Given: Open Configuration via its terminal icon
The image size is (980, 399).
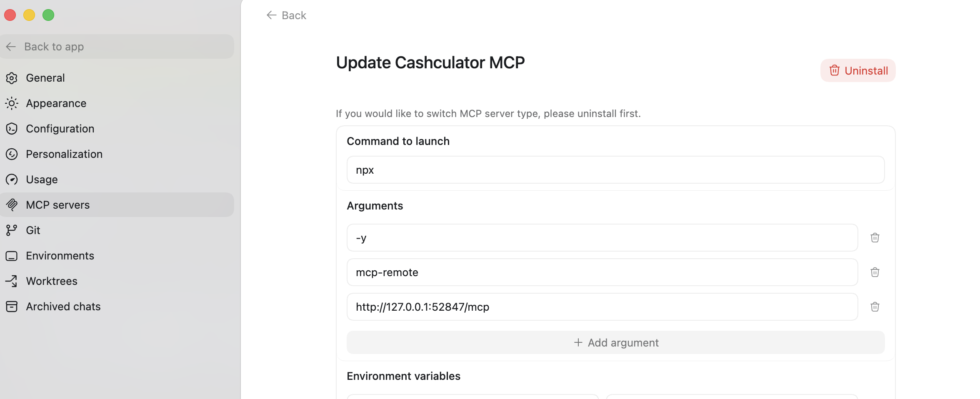Looking at the screenshot, I should pyautogui.click(x=12, y=129).
